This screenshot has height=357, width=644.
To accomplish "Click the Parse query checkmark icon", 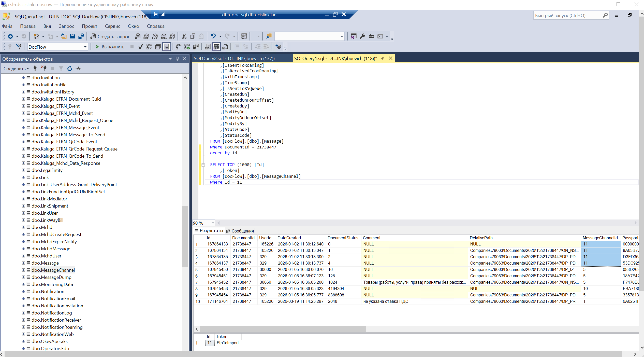I will pyautogui.click(x=140, y=47).
